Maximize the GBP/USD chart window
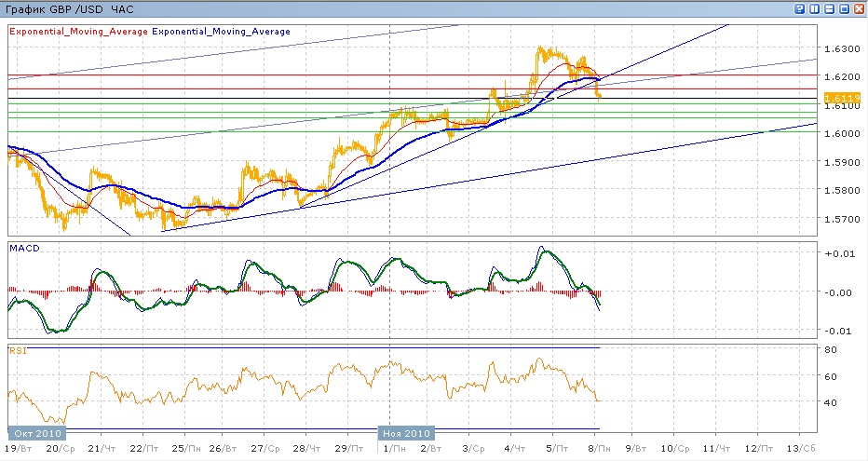This screenshot has height=461, width=868. pos(844,8)
